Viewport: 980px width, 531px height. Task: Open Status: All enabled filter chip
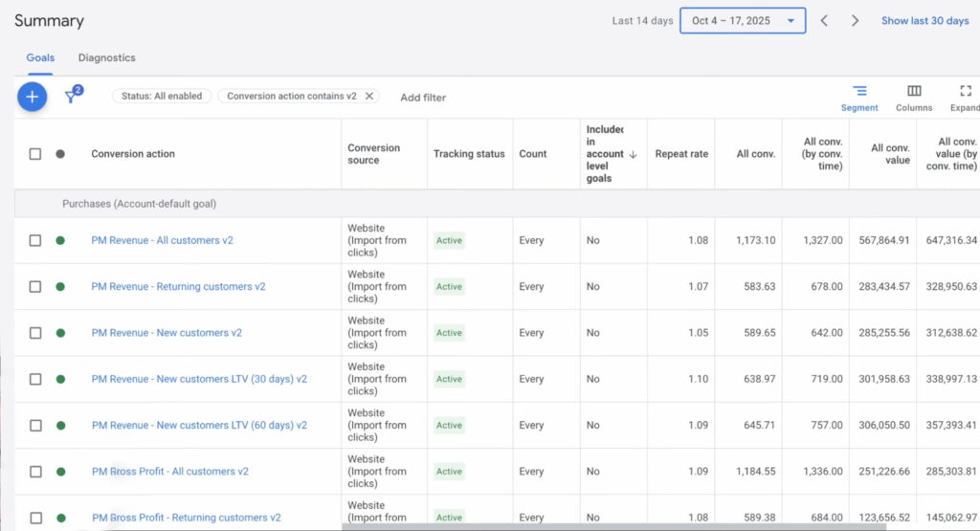pyautogui.click(x=162, y=97)
